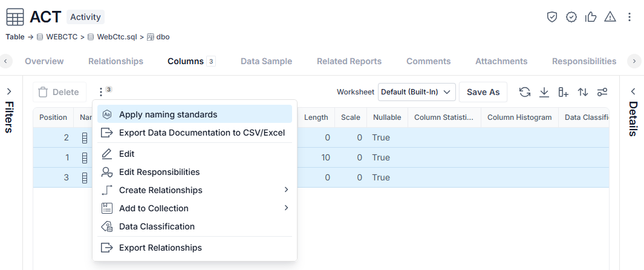Switch to the Attachments tab
The image size is (644, 270).
(501, 61)
